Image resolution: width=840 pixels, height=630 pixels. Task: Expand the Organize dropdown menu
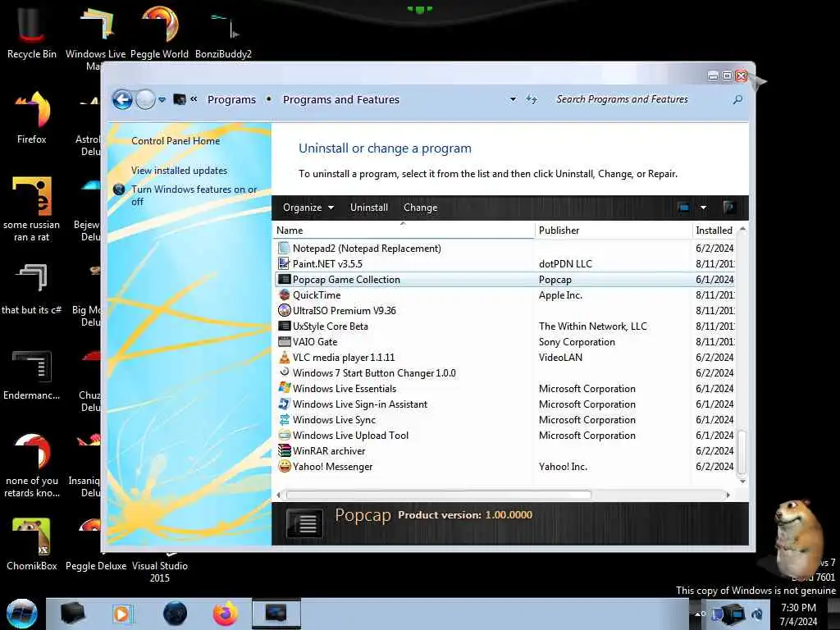308,208
